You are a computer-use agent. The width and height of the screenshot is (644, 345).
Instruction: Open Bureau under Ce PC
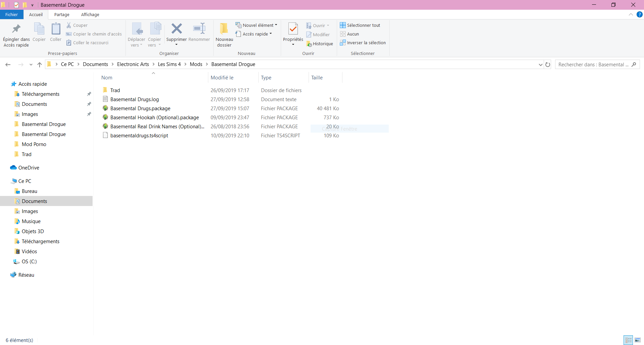[x=29, y=191]
